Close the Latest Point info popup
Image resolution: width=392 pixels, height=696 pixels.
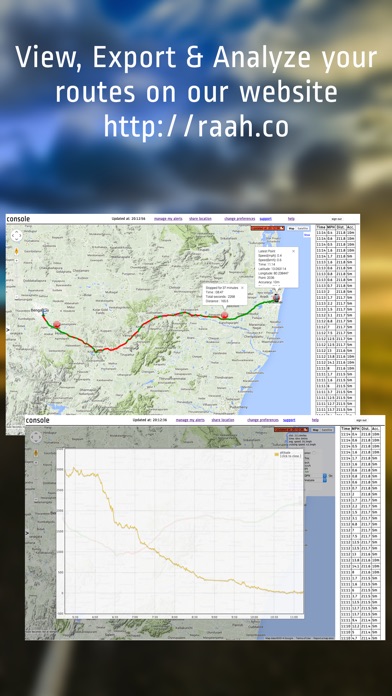[x=293, y=251]
